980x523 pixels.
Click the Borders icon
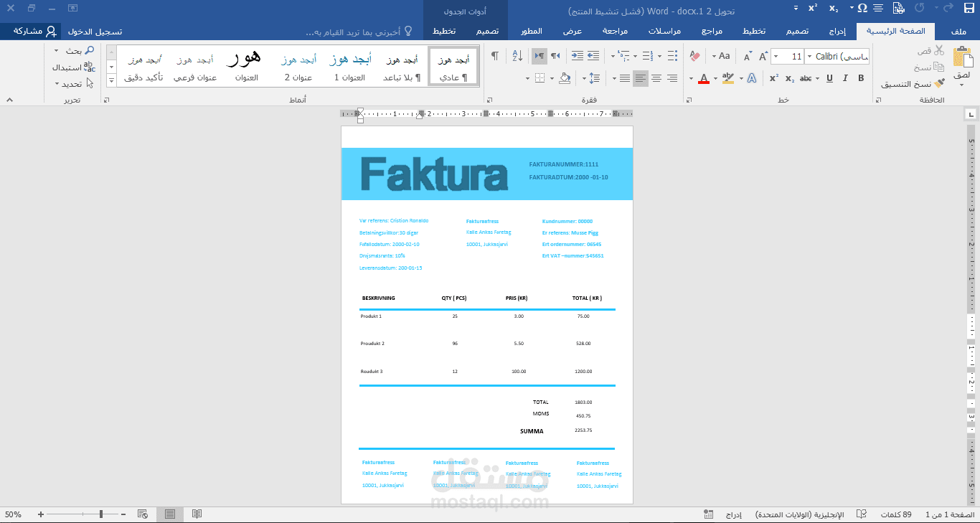pyautogui.click(x=540, y=78)
